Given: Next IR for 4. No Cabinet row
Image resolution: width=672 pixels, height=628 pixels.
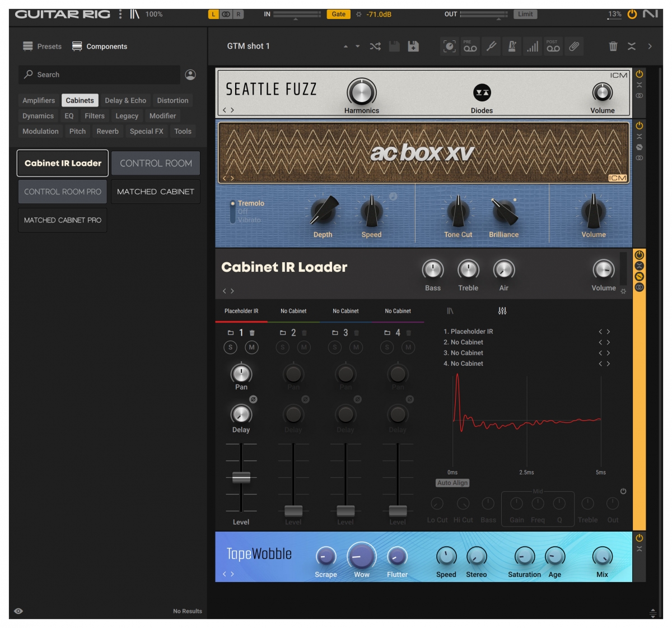Looking at the screenshot, I should [608, 364].
